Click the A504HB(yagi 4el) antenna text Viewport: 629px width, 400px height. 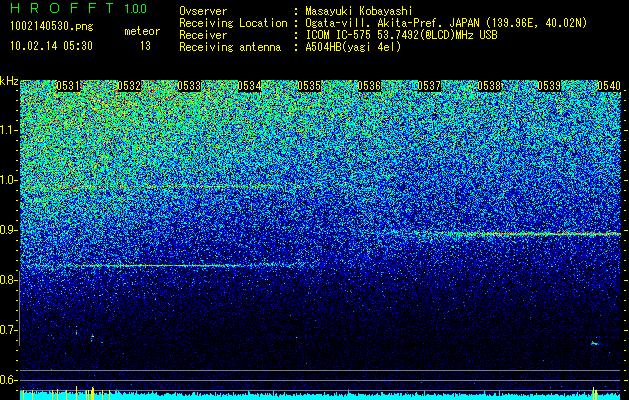[x=353, y=47]
